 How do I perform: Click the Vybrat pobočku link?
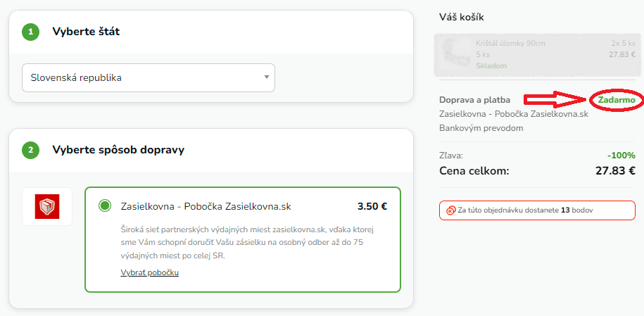pyautogui.click(x=149, y=272)
